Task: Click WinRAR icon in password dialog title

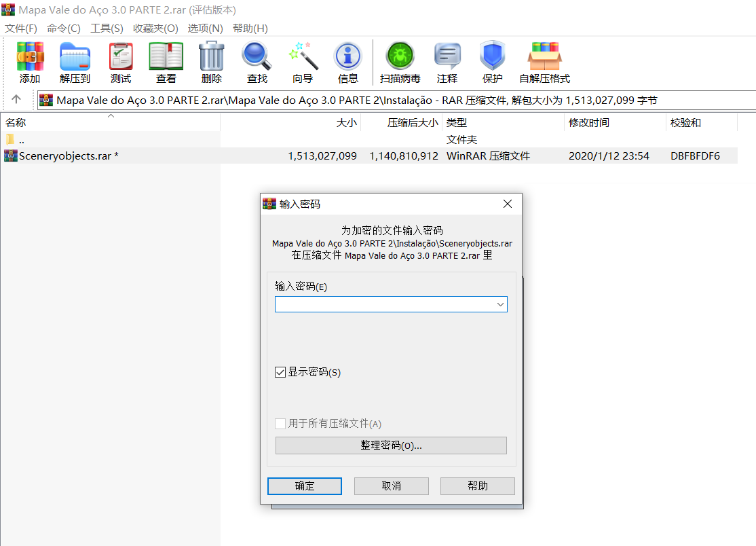Action: point(269,204)
